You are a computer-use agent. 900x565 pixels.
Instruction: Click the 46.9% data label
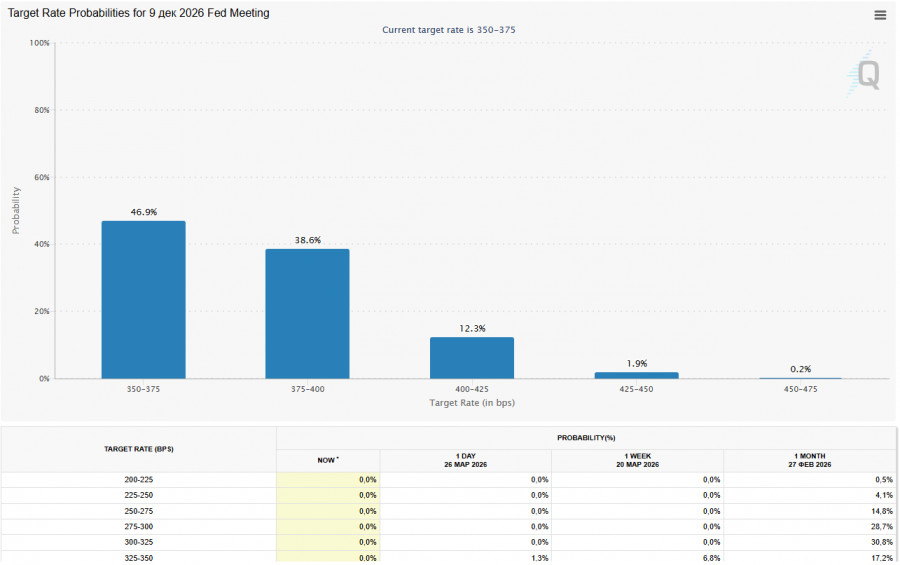[143, 212]
